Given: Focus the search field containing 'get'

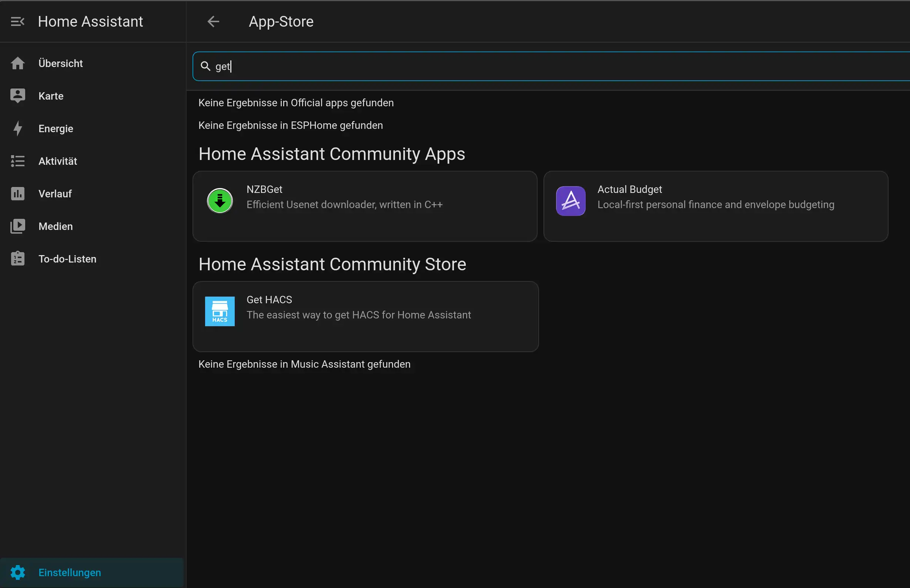Looking at the screenshot, I should click(551, 66).
